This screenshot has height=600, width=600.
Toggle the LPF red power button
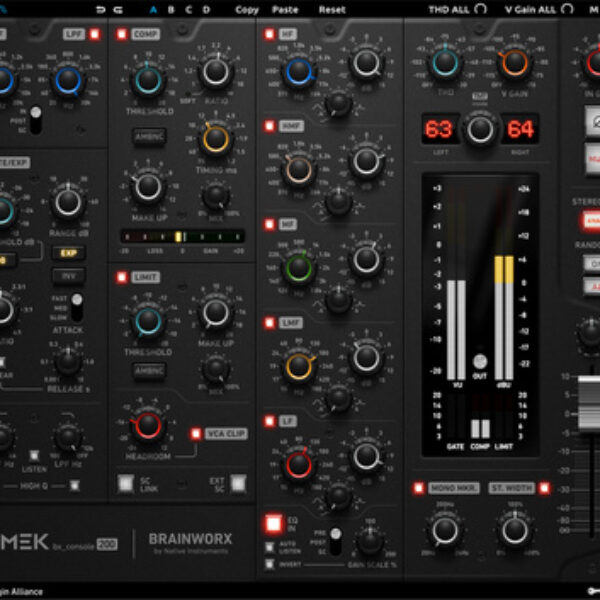(x=94, y=34)
